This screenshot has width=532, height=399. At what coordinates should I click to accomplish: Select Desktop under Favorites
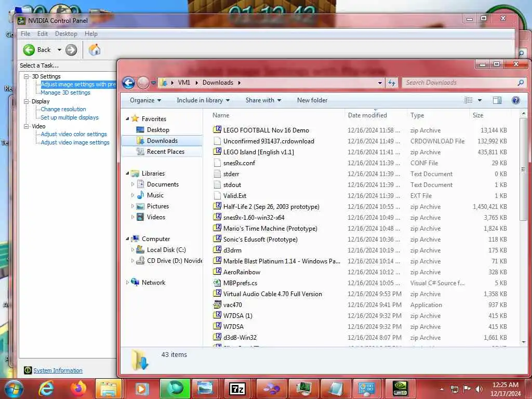pos(158,129)
